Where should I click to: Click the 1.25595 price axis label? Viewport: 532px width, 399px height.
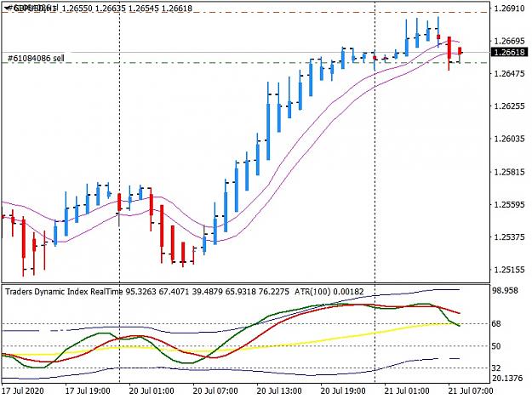coord(510,204)
